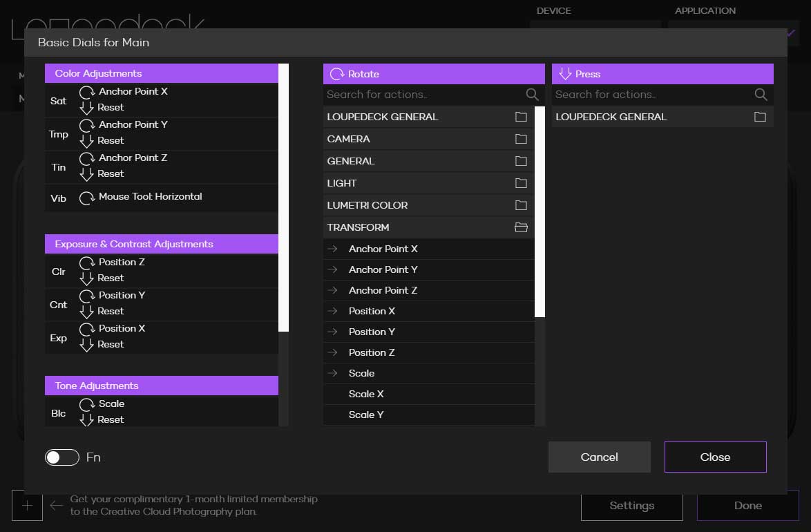
Task: Open Settings behind the dialog
Action: (632, 508)
